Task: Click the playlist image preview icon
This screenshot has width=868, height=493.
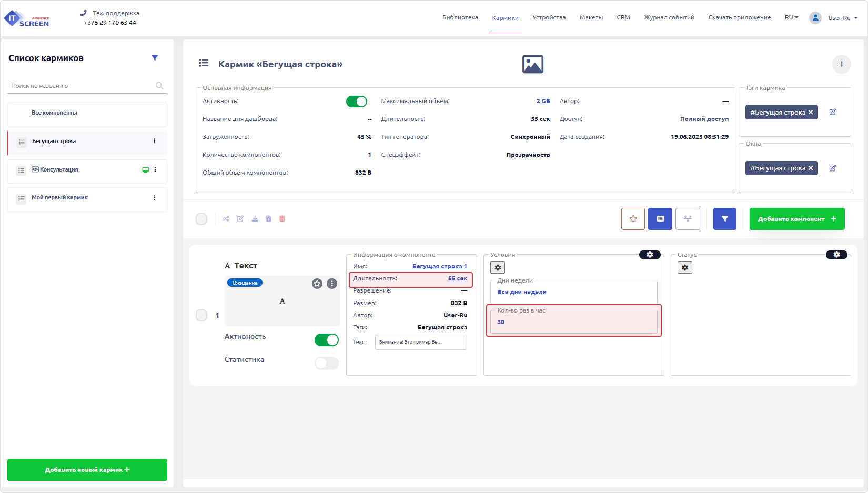Action: 532,64
